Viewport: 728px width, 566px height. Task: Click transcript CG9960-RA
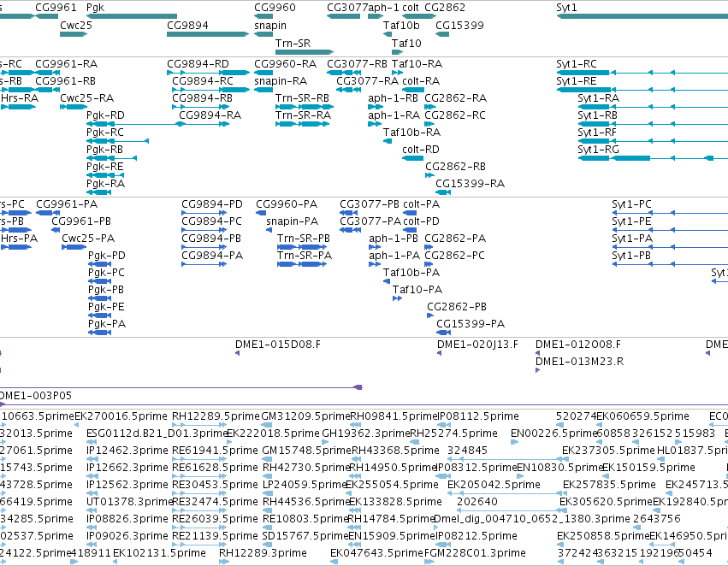point(285,64)
